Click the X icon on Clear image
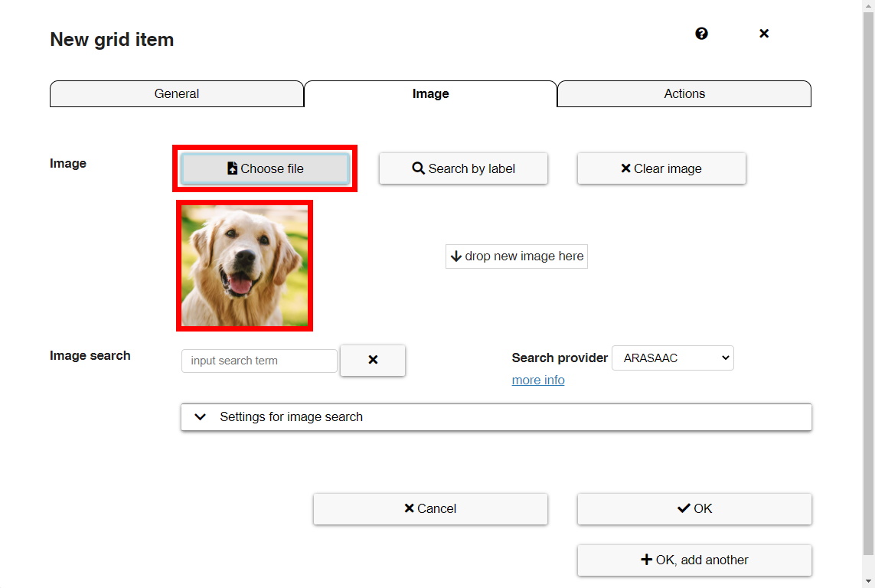 625,168
